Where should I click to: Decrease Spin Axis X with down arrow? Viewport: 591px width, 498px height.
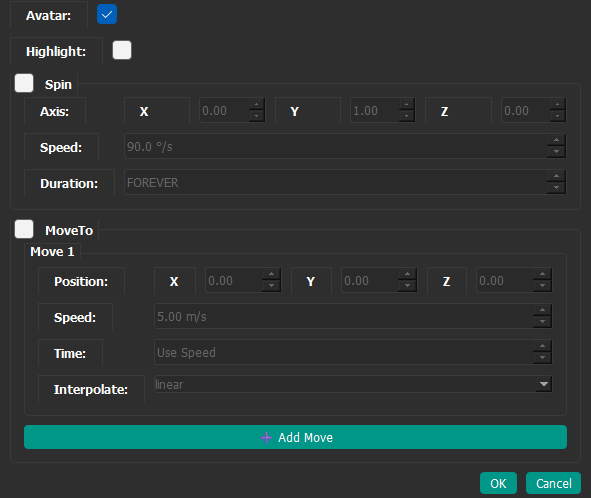click(x=257, y=116)
